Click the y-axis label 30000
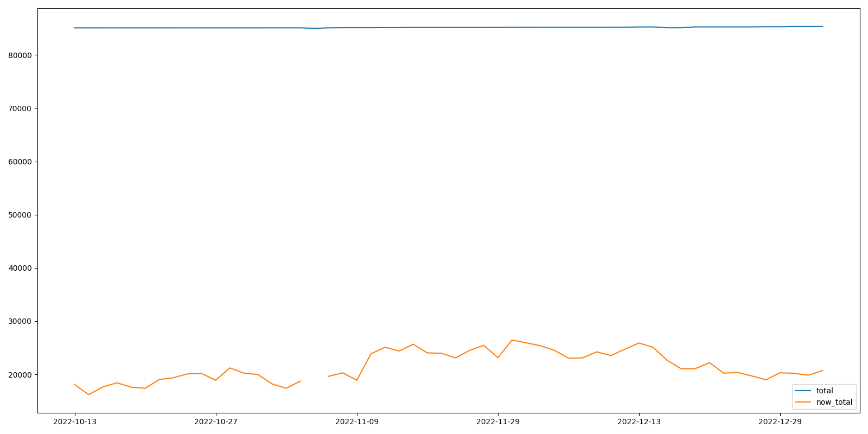 [x=21, y=321]
